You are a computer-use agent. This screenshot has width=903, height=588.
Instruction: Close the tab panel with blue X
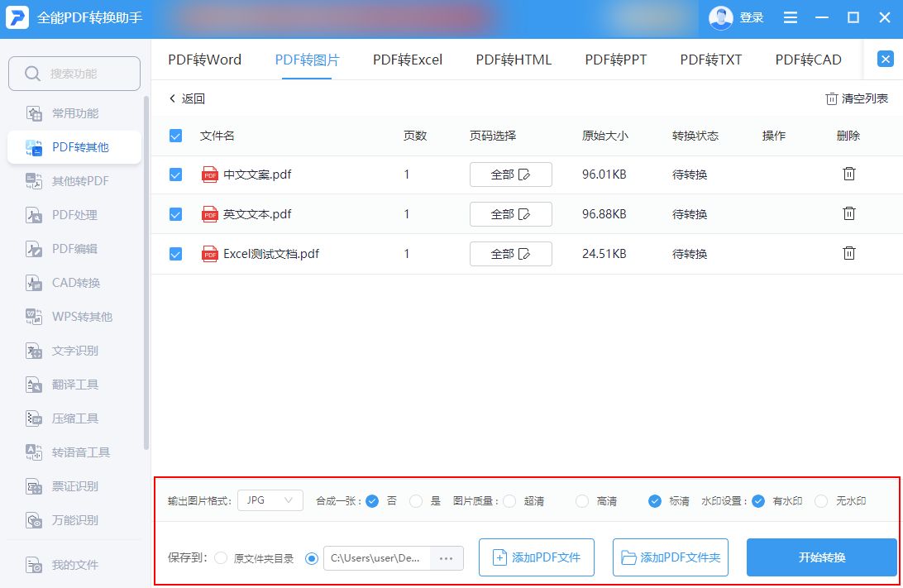point(885,59)
